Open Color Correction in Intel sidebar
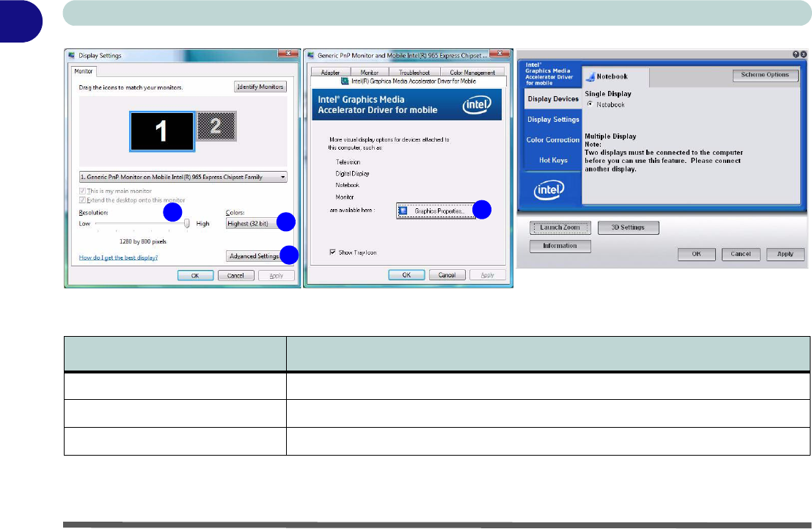The height and width of the screenshot is (529, 812). (553, 140)
